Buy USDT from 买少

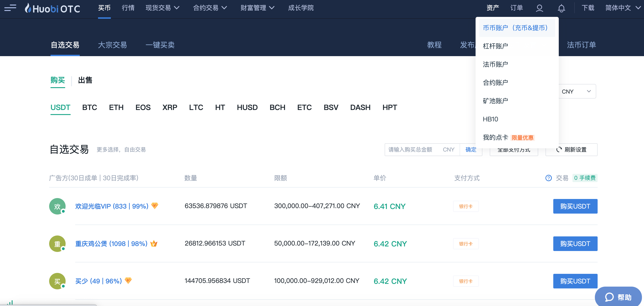[x=575, y=281]
